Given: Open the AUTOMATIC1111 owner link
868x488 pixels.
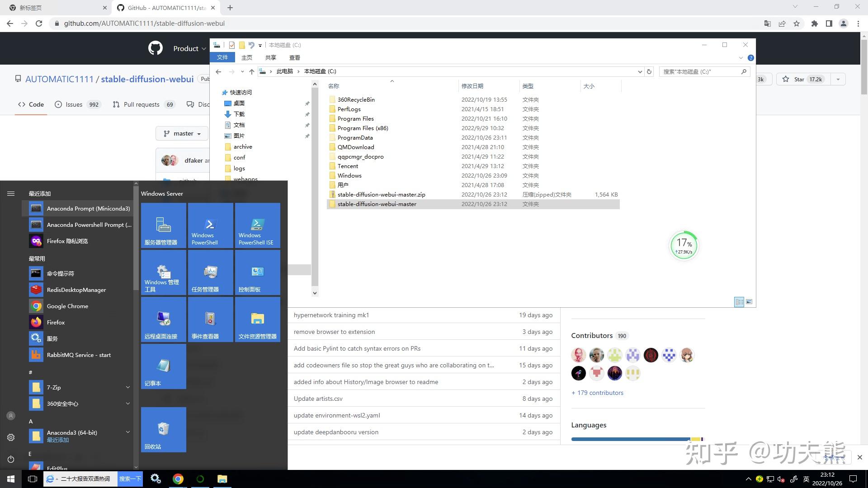Looking at the screenshot, I should pos(59,79).
